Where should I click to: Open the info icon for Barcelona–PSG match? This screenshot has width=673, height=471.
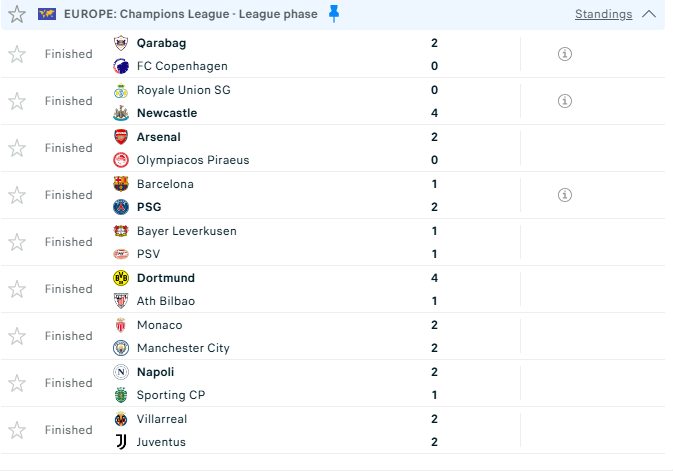coord(564,195)
